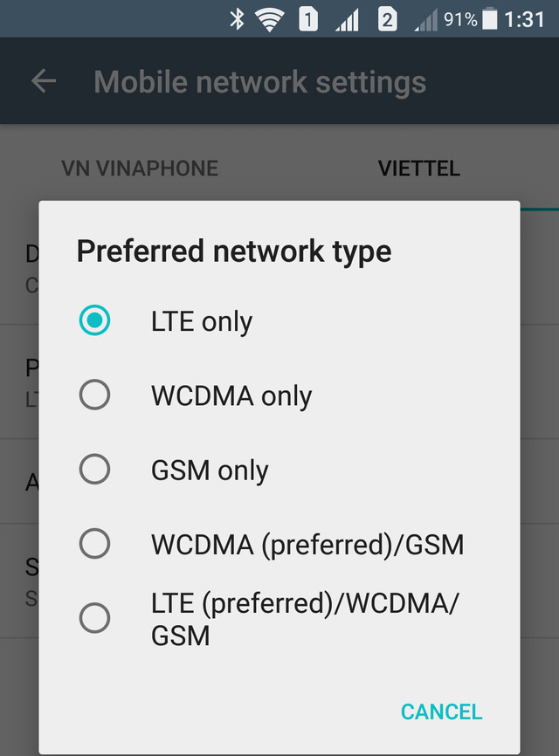Tap the "WCDMA only" option label
The height and width of the screenshot is (756, 559).
tap(231, 396)
